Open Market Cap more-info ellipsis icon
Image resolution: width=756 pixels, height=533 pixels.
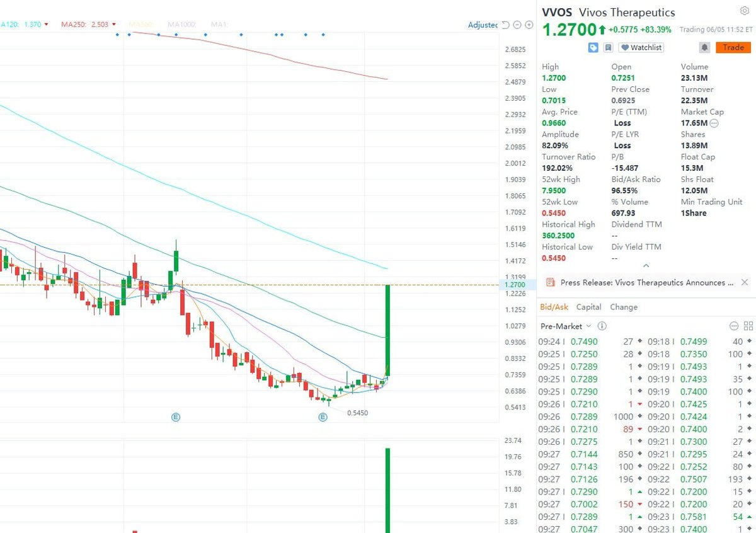click(x=714, y=123)
